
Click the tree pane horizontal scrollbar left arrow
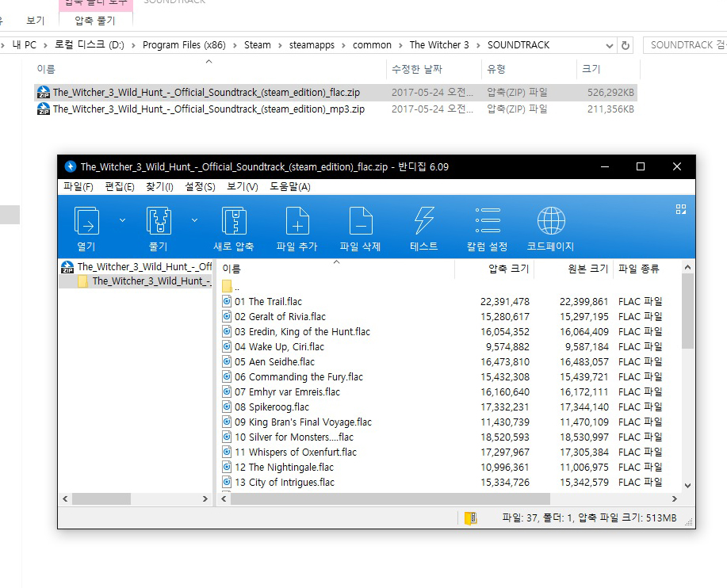tap(65, 499)
